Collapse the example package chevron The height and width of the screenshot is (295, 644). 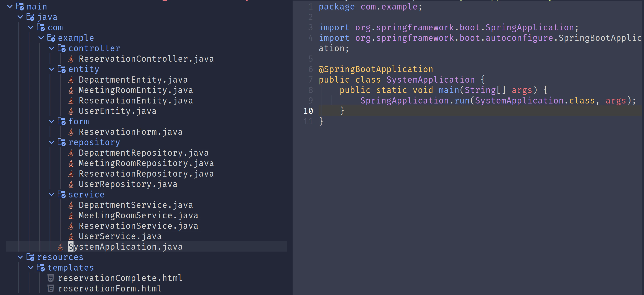[41, 38]
